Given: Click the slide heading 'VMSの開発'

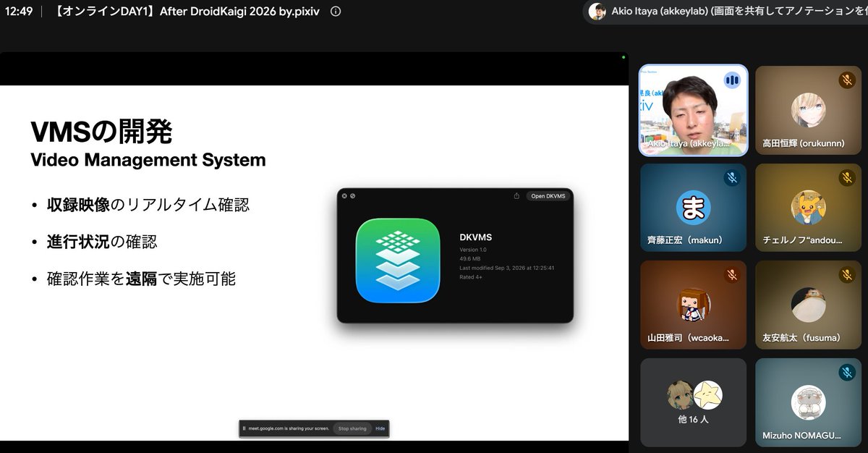Looking at the screenshot, I should click(101, 132).
